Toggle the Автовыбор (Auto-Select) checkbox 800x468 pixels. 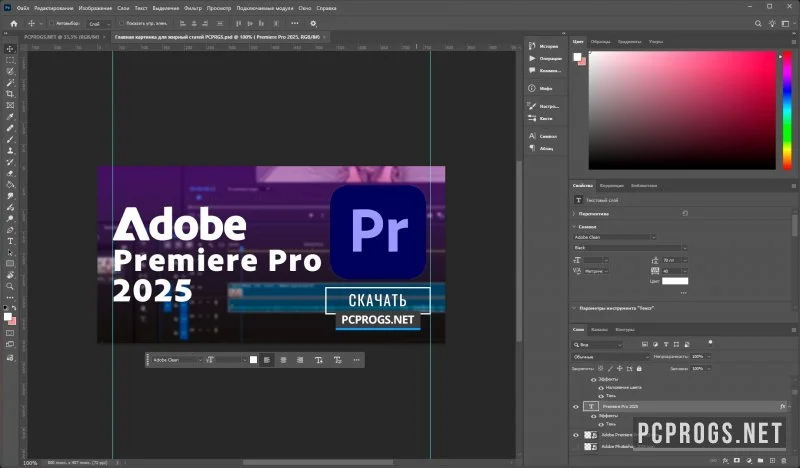(52, 23)
